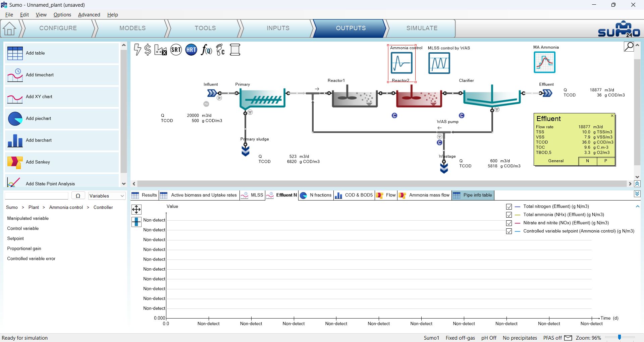Select the MLSS control by WAS icon
The height and width of the screenshot is (342, 644).
pyautogui.click(x=439, y=63)
